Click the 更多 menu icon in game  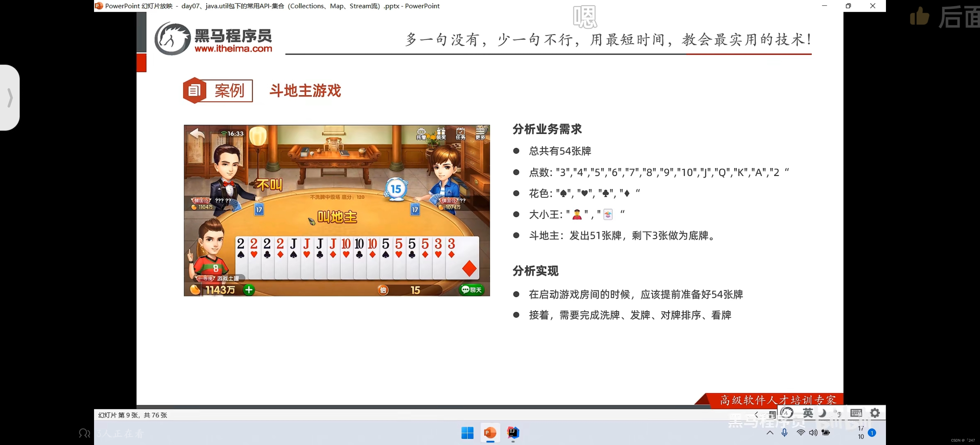click(x=480, y=133)
